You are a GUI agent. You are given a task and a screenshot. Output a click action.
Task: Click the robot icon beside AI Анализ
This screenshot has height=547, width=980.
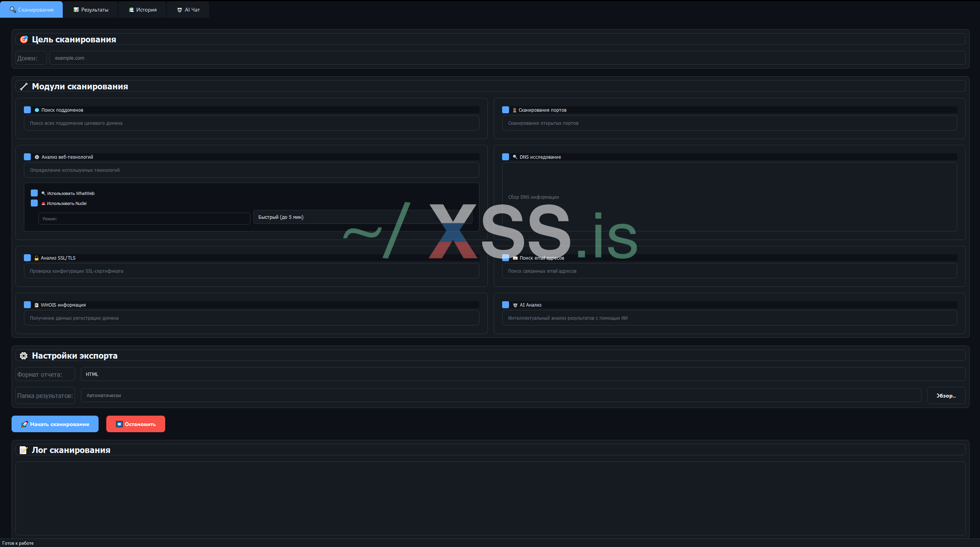[515, 305]
